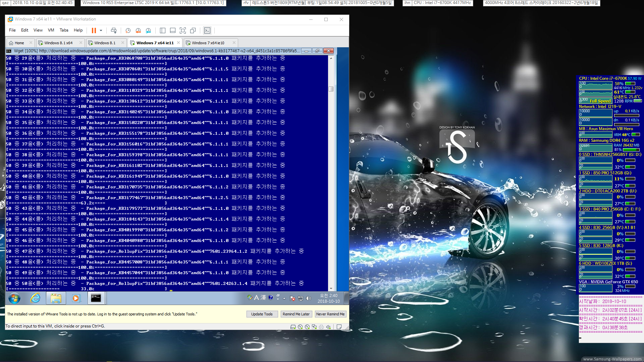This screenshot has height=362, width=644.
Task: Click the message log icon in status bar
Action: coord(339,327)
